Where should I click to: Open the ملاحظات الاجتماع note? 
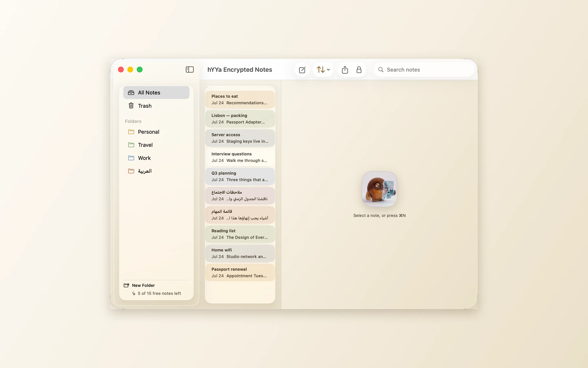coord(240,196)
